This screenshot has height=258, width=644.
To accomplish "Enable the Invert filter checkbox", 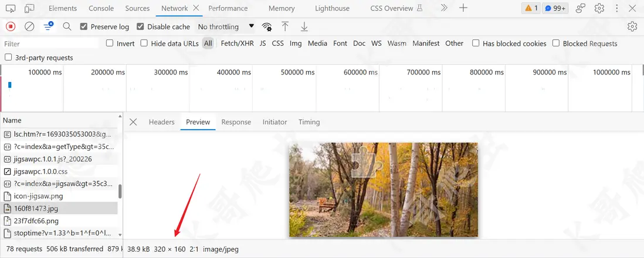I will point(110,43).
